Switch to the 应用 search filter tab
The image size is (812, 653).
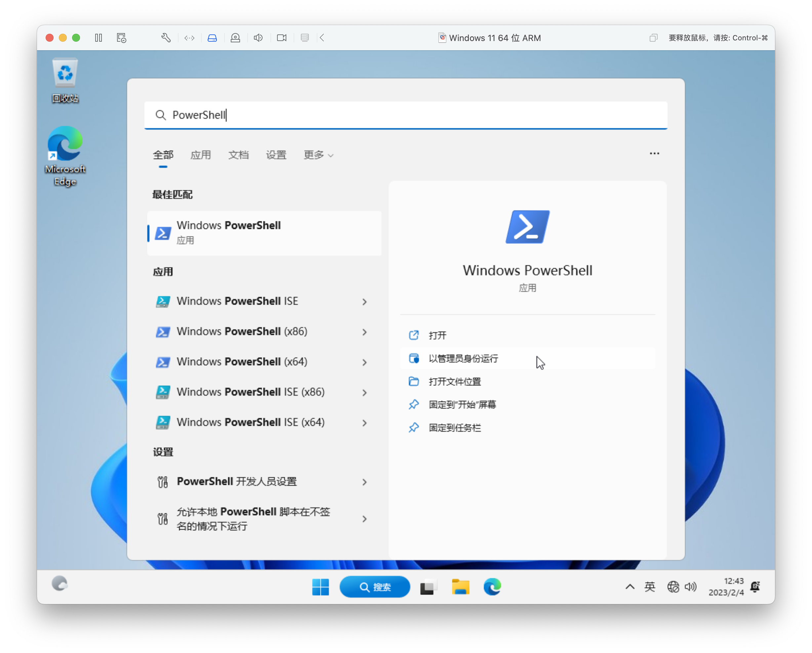click(200, 155)
